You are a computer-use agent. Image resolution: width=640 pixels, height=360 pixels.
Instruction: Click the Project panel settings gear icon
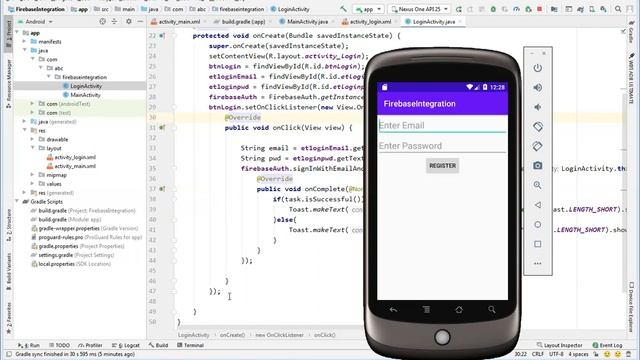[129, 21]
